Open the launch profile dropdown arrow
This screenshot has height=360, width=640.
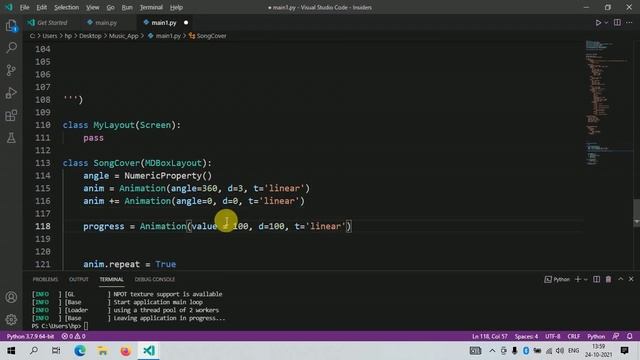tap(586, 280)
